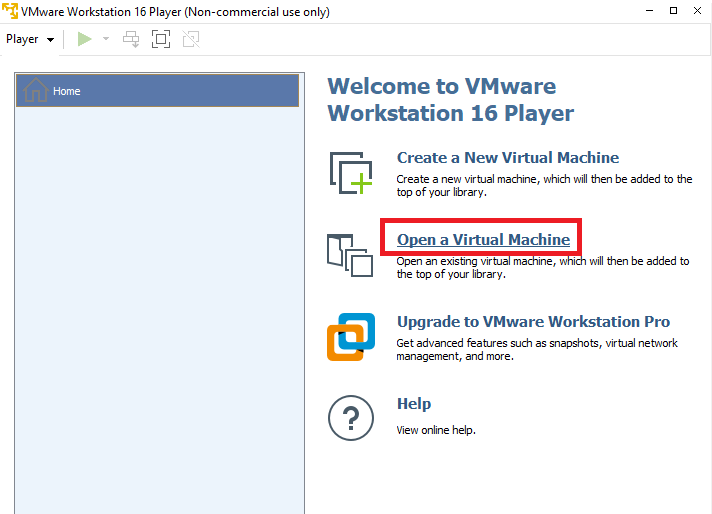Viewport: 712px width, 514px height.
Task: Click 'Open an existing virtual machine' description
Action: tap(543, 267)
